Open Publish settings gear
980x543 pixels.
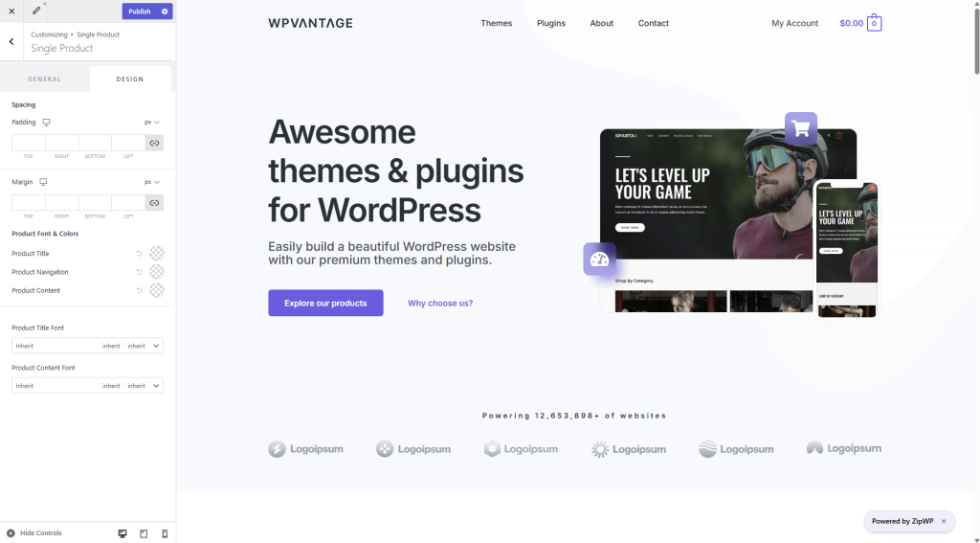tap(165, 11)
